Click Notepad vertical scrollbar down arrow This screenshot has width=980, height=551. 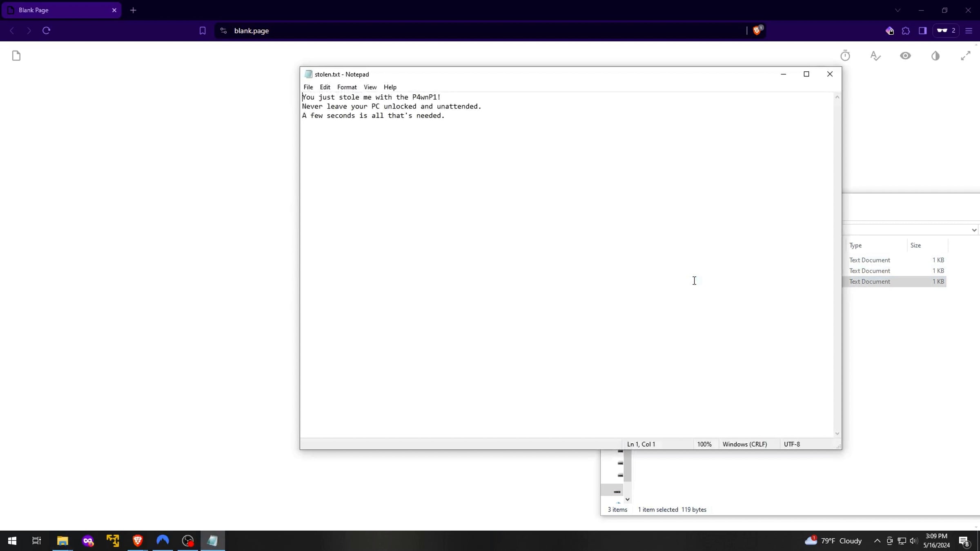tap(837, 433)
